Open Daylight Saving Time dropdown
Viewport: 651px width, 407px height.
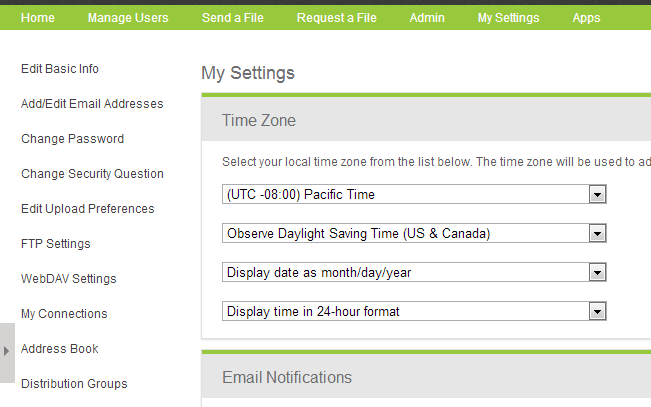(x=598, y=233)
